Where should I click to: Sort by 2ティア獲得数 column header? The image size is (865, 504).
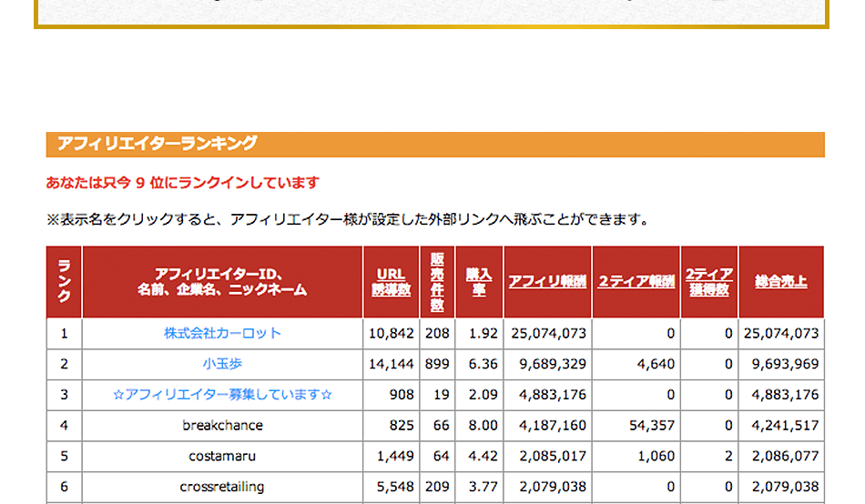[x=708, y=282]
